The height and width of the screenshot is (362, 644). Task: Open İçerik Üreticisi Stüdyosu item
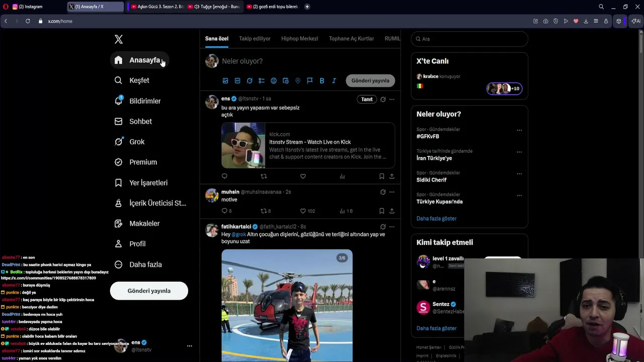[150, 203]
